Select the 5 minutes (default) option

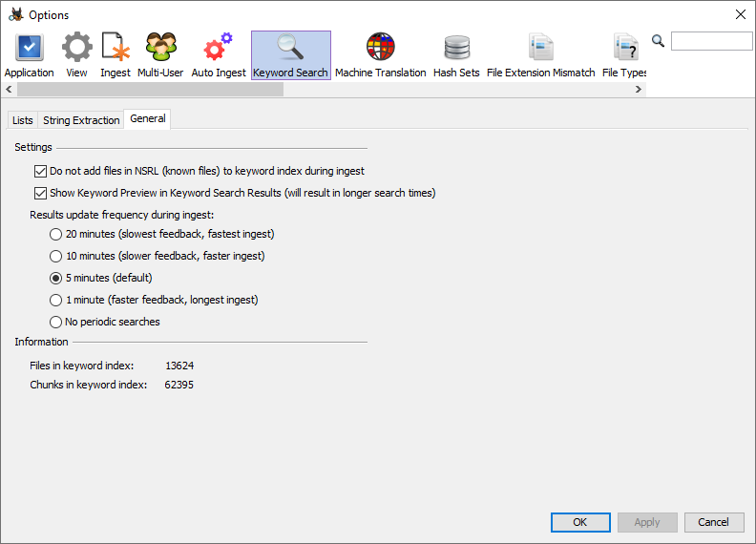click(56, 279)
